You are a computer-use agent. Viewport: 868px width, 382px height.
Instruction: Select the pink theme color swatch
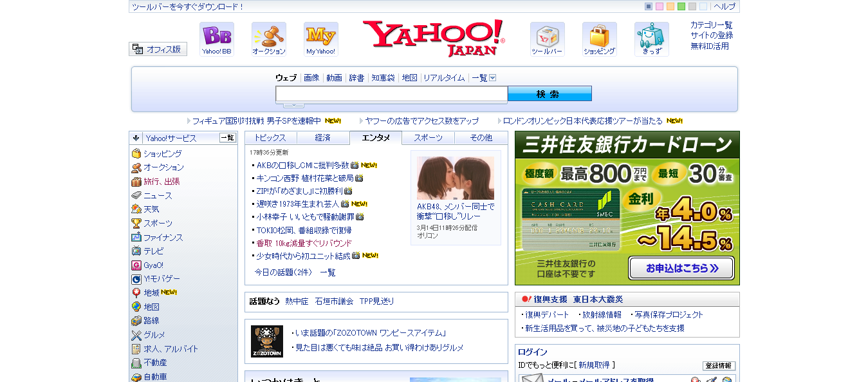(x=660, y=6)
